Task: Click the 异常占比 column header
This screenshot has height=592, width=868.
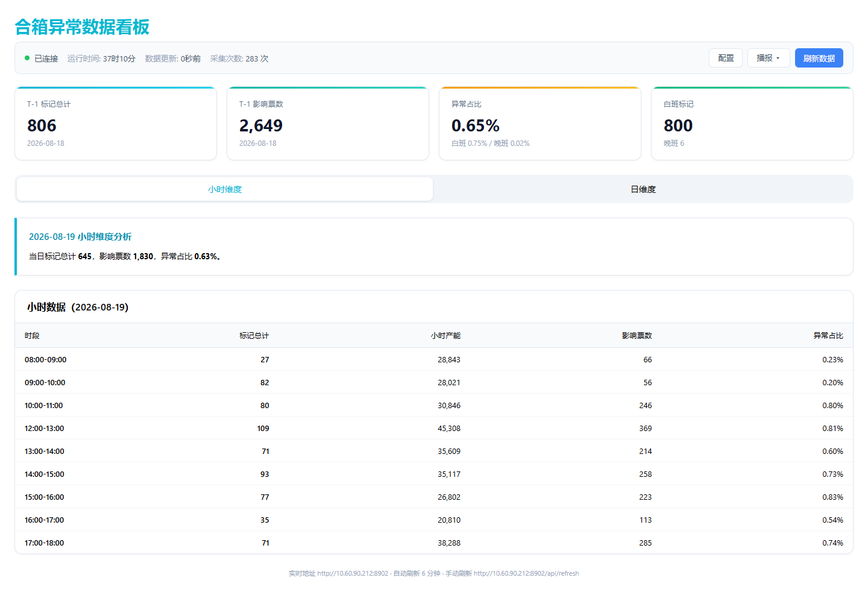Action: tap(828, 336)
